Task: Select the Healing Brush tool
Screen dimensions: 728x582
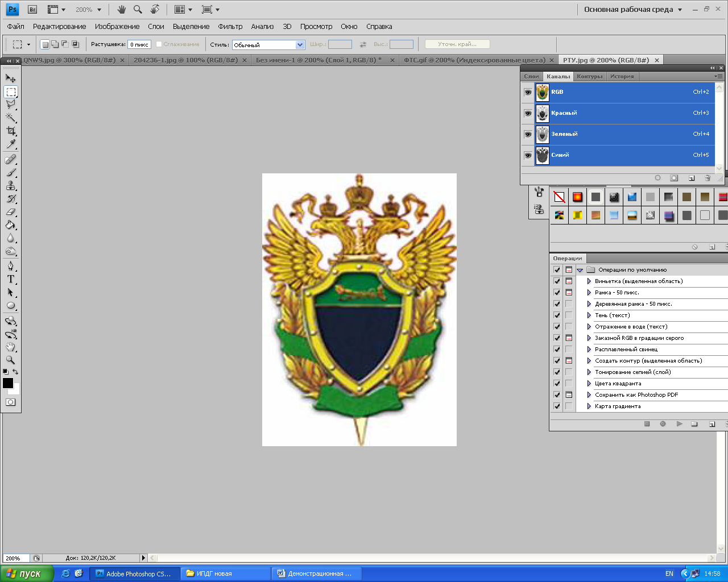Action: pyautogui.click(x=11, y=159)
